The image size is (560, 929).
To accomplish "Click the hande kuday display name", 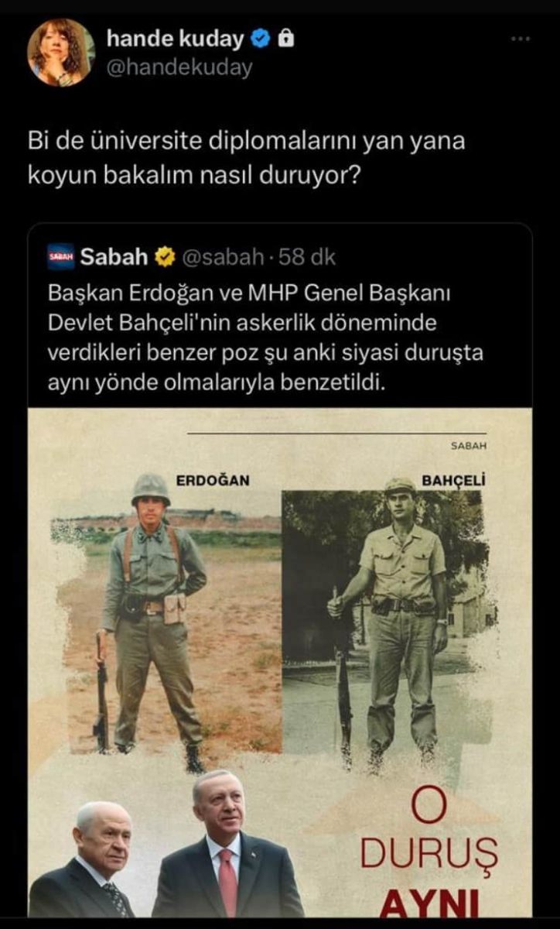I will pos(176,39).
